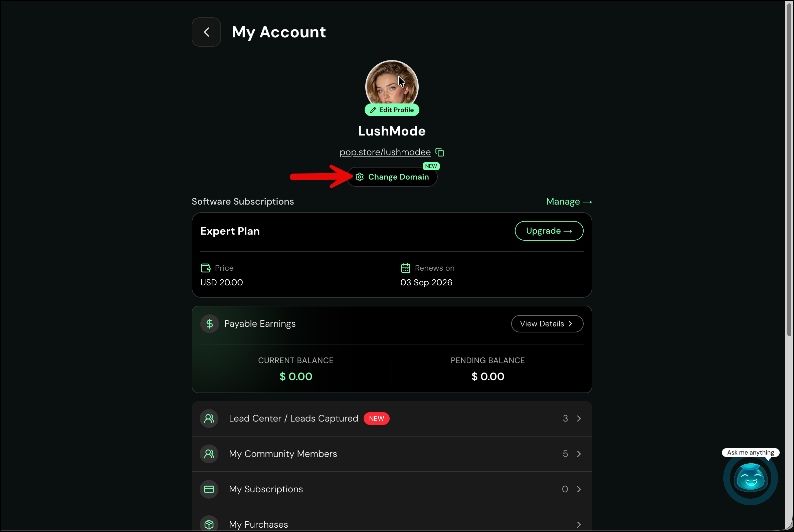794x532 pixels.
Task: Open the Manage subscriptions link
Action: point(569,202)
